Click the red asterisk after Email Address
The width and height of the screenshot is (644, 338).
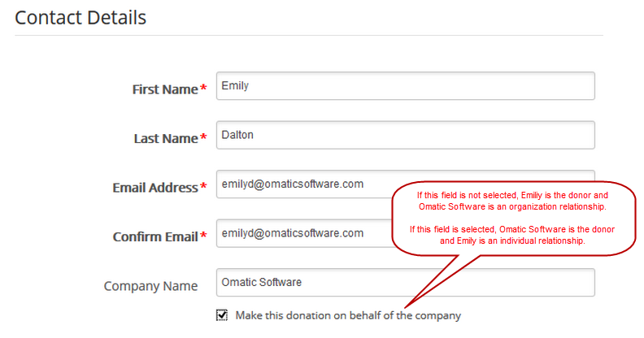pos(203,187)
